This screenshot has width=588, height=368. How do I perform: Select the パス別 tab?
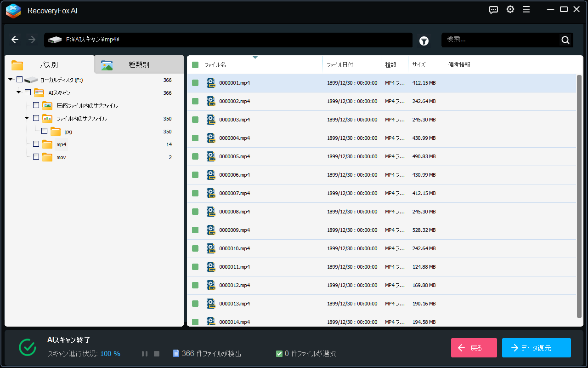pyautogui.click(x=49, y=65)
